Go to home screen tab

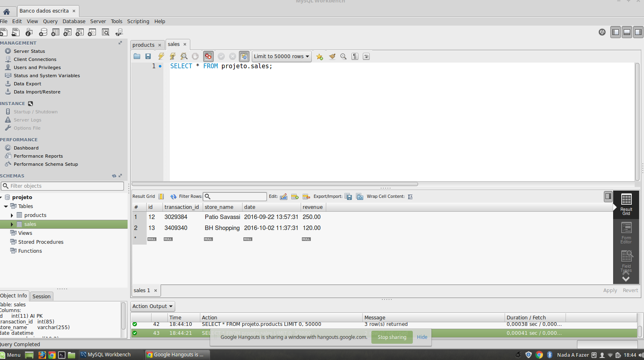point(7,11)
